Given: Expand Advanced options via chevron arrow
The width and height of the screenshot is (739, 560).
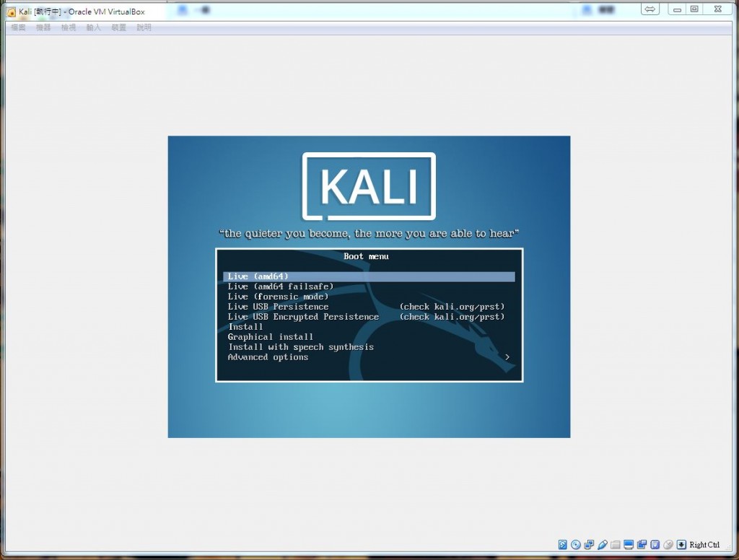Looking at the screenshot, I should (x=507, y=357).
